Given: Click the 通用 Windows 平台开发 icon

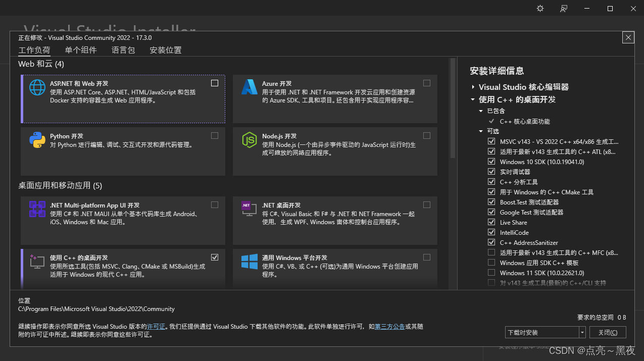Looking at the screenshot, I should 250,261.
